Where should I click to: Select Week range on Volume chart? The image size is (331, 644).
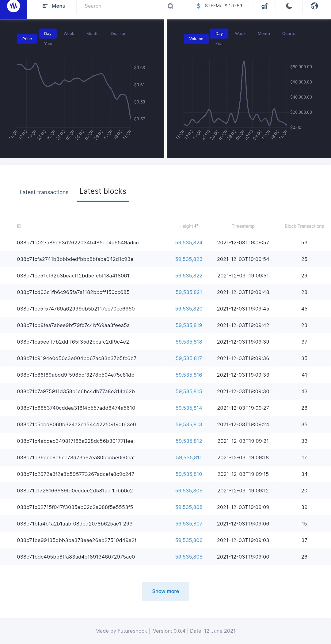click(x=240, y=33)
